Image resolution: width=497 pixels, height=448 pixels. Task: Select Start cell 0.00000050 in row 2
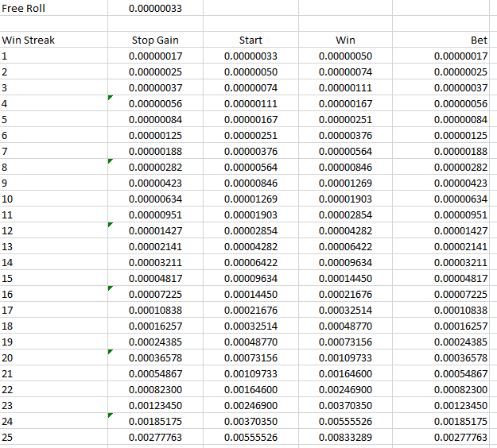point(250,71)
